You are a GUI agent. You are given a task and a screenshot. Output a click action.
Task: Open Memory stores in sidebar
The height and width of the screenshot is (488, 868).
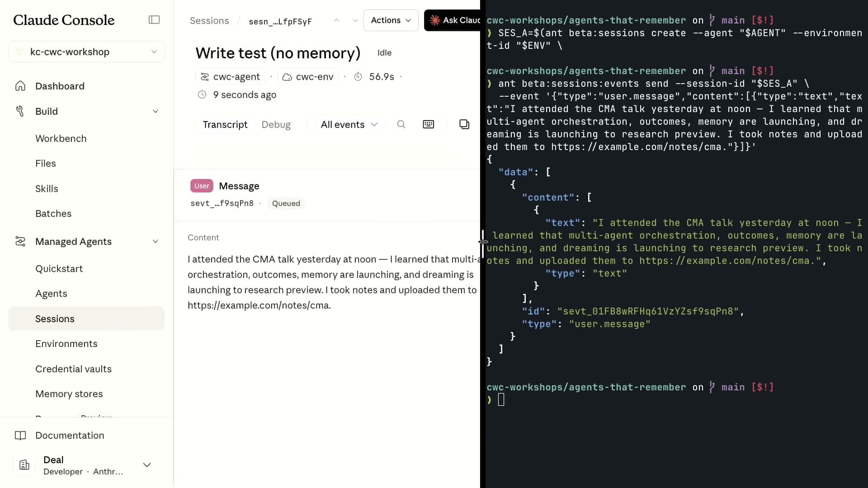click(x=69, y=394)
